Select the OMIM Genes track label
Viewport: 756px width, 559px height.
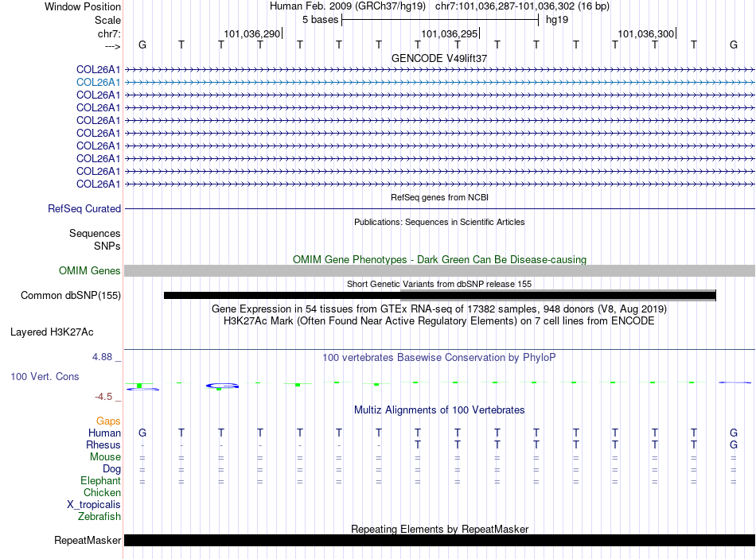tap(90, 271)
